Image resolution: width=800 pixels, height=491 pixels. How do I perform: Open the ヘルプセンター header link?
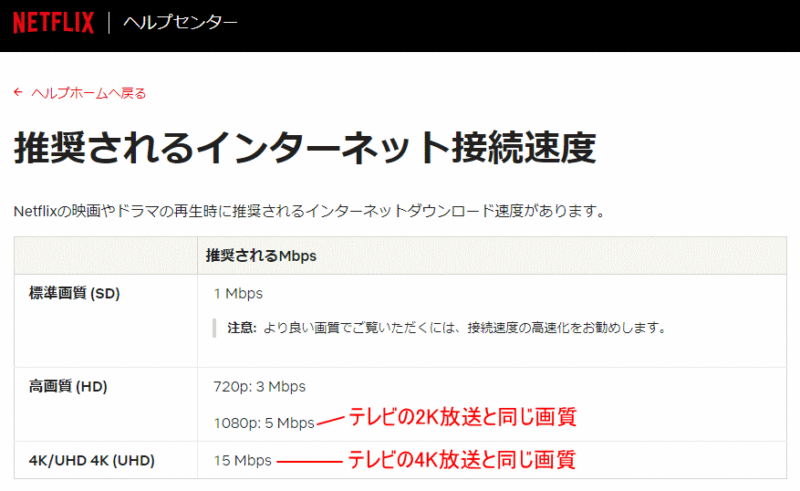pyautogui.click(x=180, y=23)
